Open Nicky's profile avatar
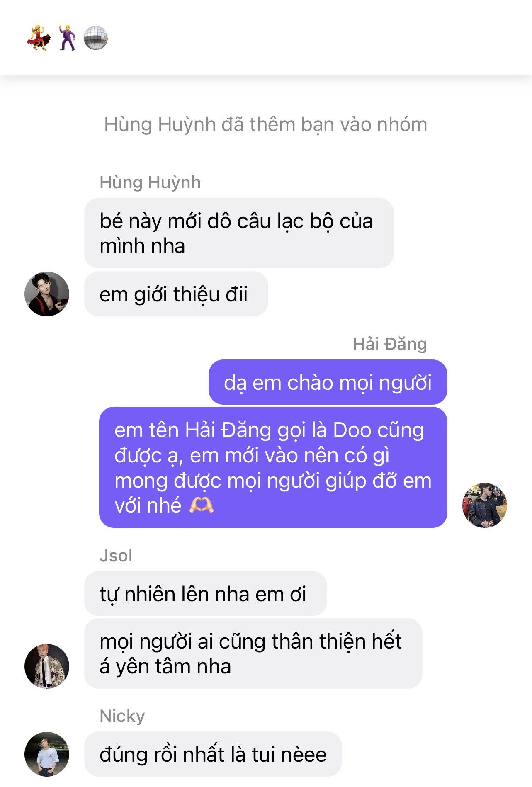Image resolution: width=532 pixels, height=787 pixels. (x=47, y=754)
